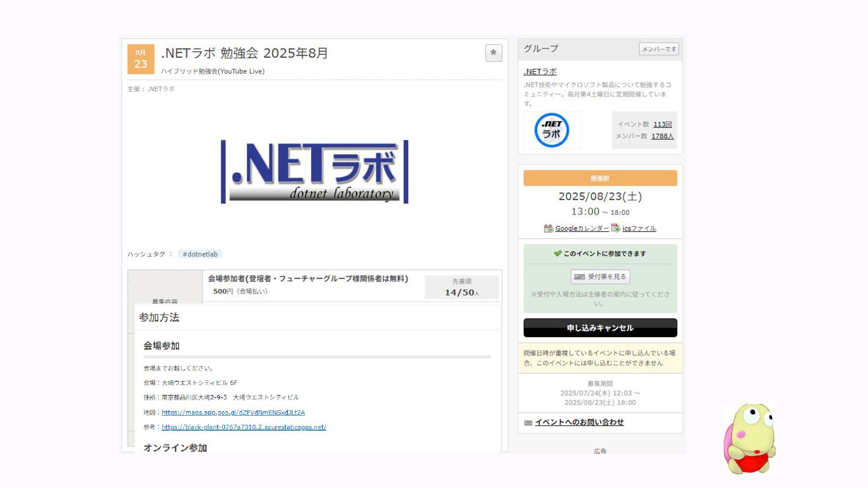Click the 500円（会場払い）price text
The image size is (868, 488).
pyautogui.click(x=240, y=291)
